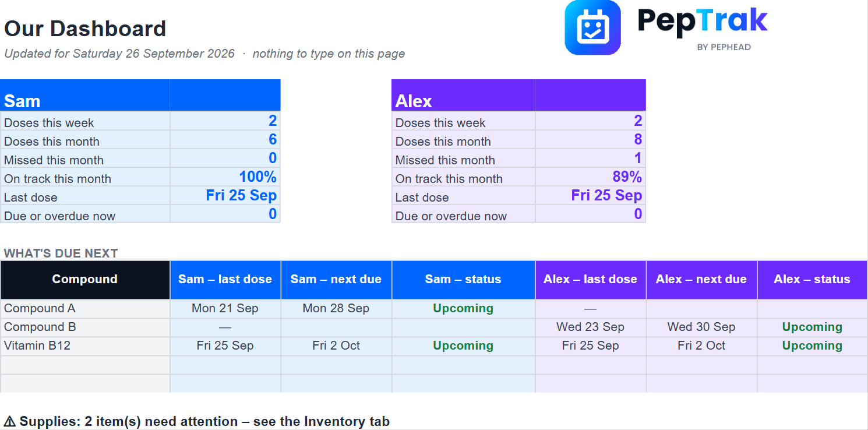Click the "Compound B" row label
868x430 pixels.
point(40,327)
